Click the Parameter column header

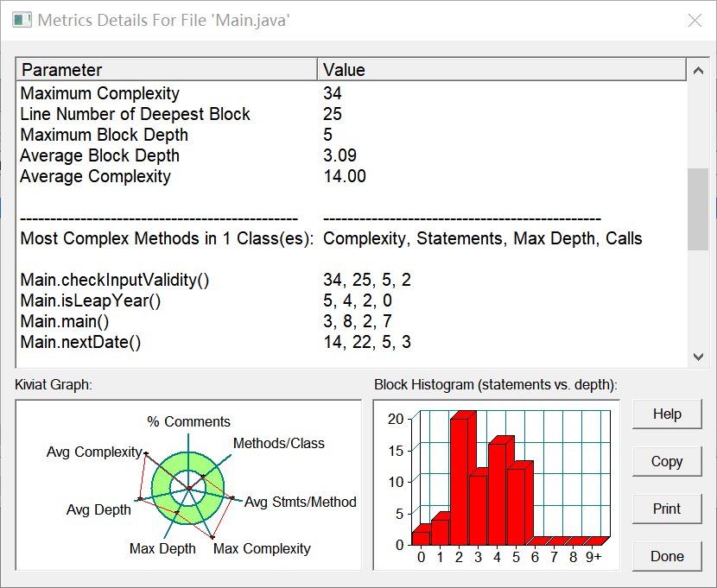pyautogui.click(x=167, y=70)
